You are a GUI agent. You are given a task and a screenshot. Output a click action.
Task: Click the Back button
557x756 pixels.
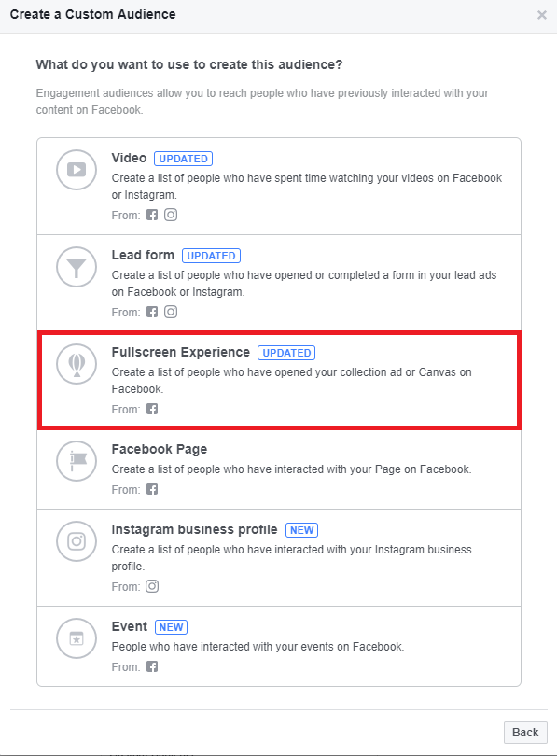click(525, 733)
